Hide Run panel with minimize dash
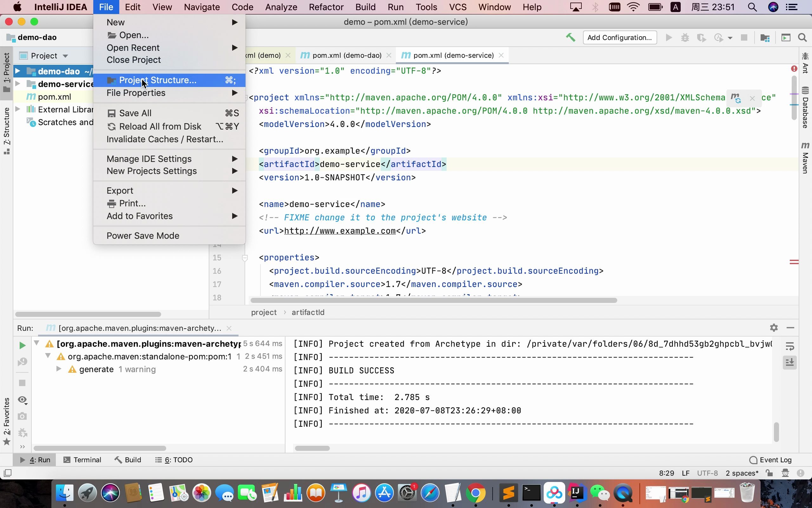Viewport: 812px width, 508px height. point(790,328)
